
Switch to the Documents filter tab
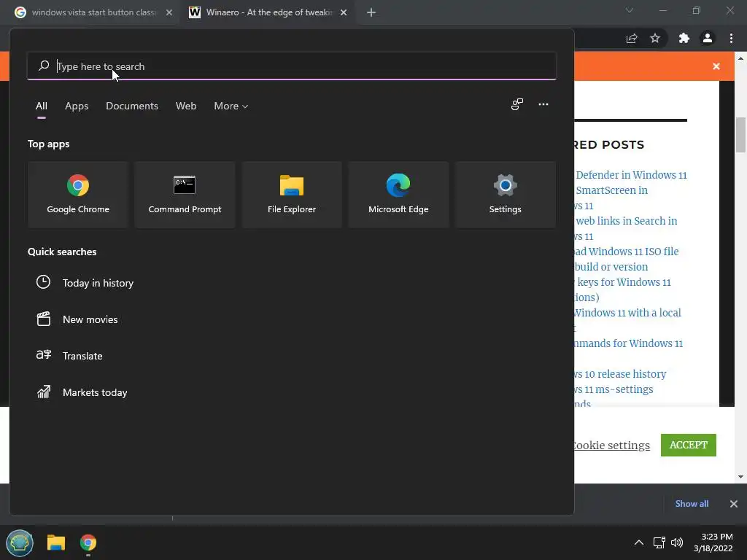tap(132, 106)
